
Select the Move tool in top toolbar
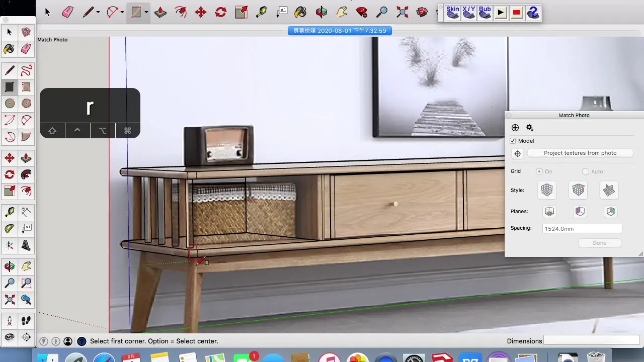click(201, 12)
